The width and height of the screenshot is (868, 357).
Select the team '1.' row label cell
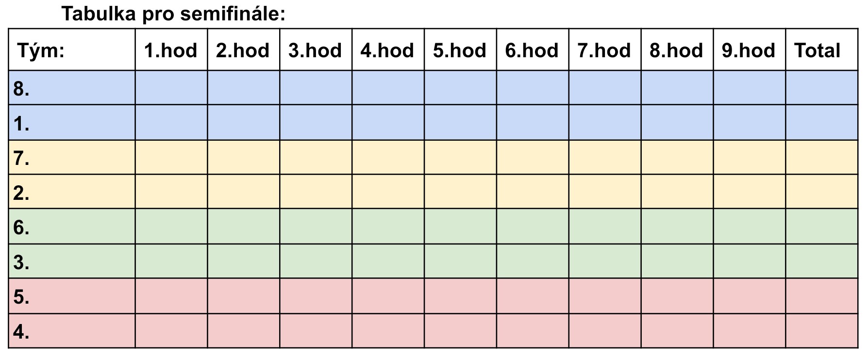tap(71, 123)
